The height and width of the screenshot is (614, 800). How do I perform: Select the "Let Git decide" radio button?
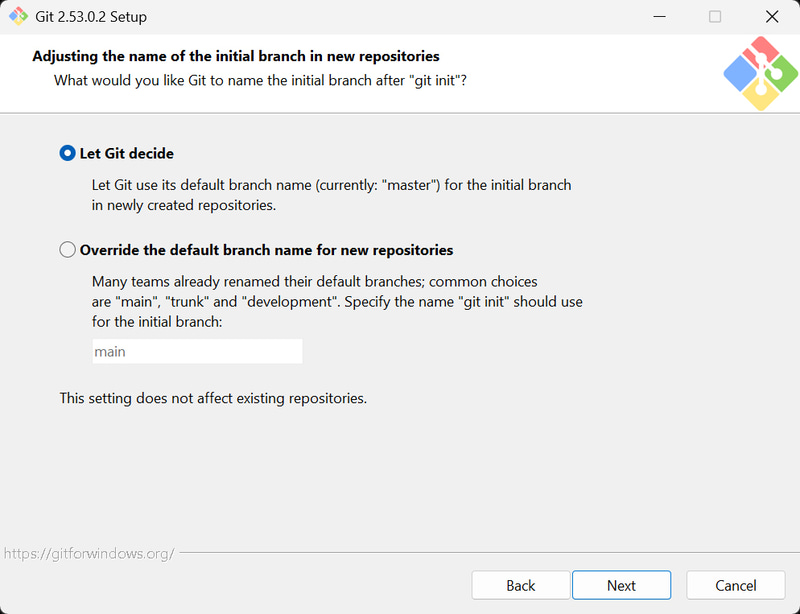coord(68,154)
